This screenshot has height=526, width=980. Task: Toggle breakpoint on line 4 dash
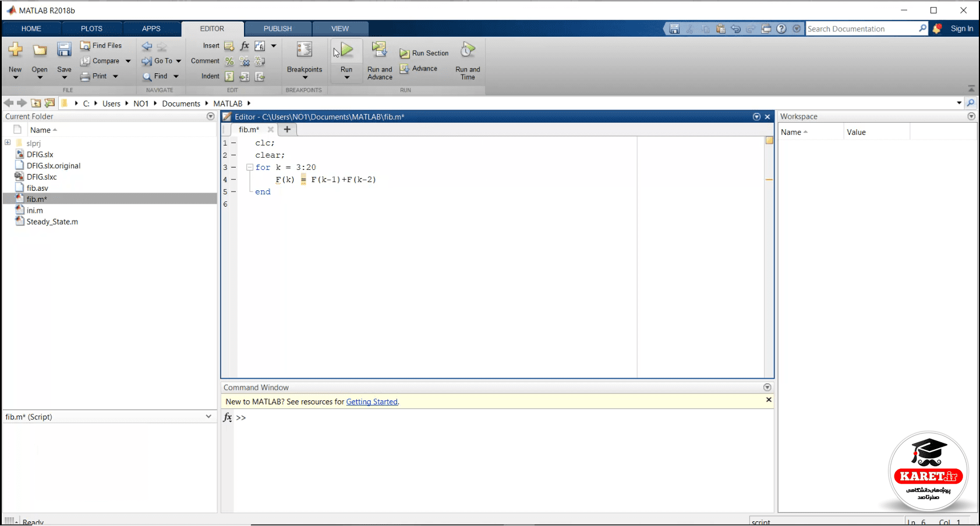[233, 180]
